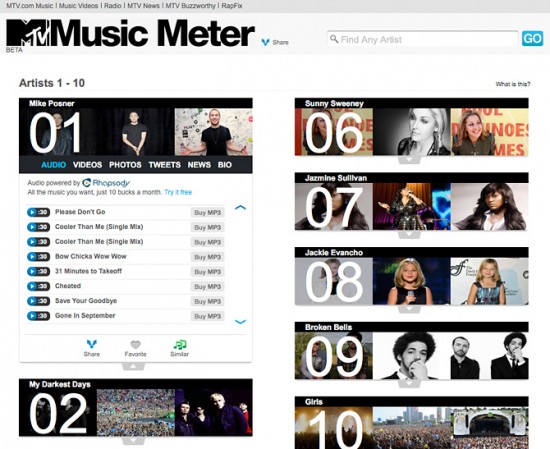Click the Girls artist name
550x449 pixels.
coord(314,402)
